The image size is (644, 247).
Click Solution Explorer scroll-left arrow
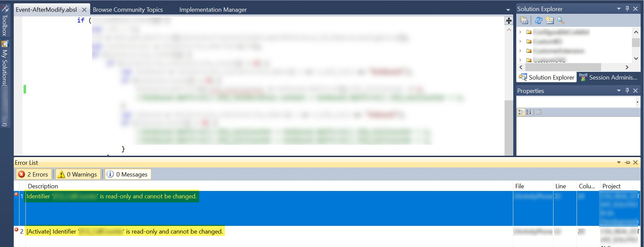521,67
